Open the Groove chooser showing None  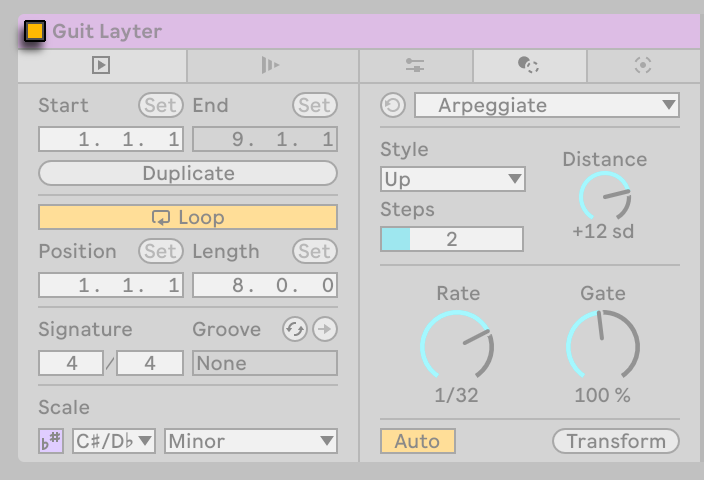click(x=265, y=363)
